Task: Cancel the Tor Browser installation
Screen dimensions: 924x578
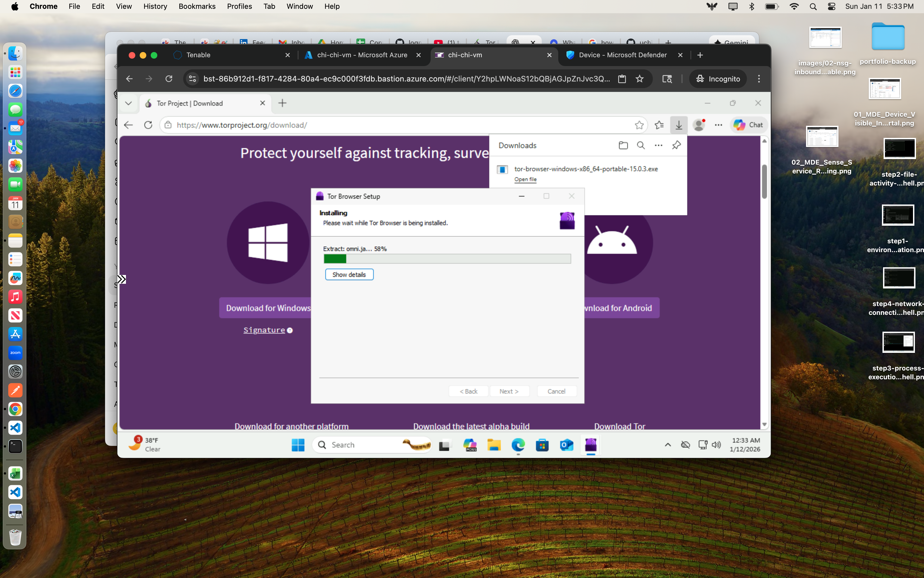Action: click(x=556, y=391)
